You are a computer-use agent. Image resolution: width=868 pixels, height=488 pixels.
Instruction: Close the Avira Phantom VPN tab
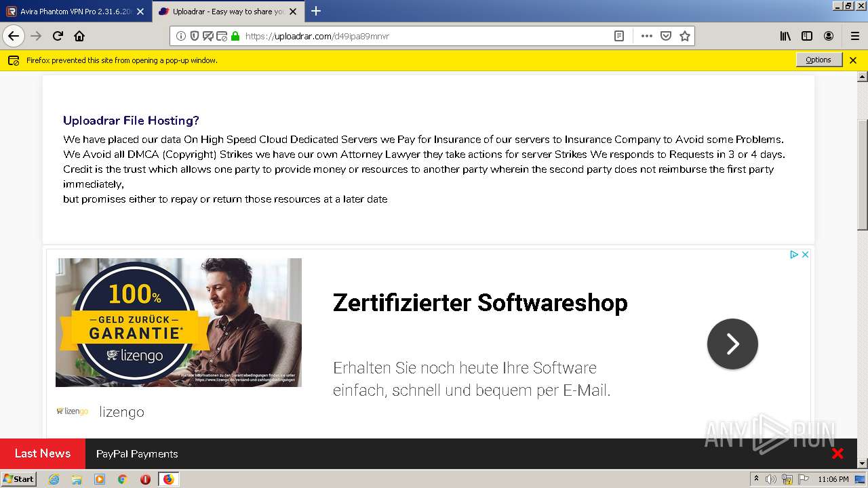(x=140, y=12)
